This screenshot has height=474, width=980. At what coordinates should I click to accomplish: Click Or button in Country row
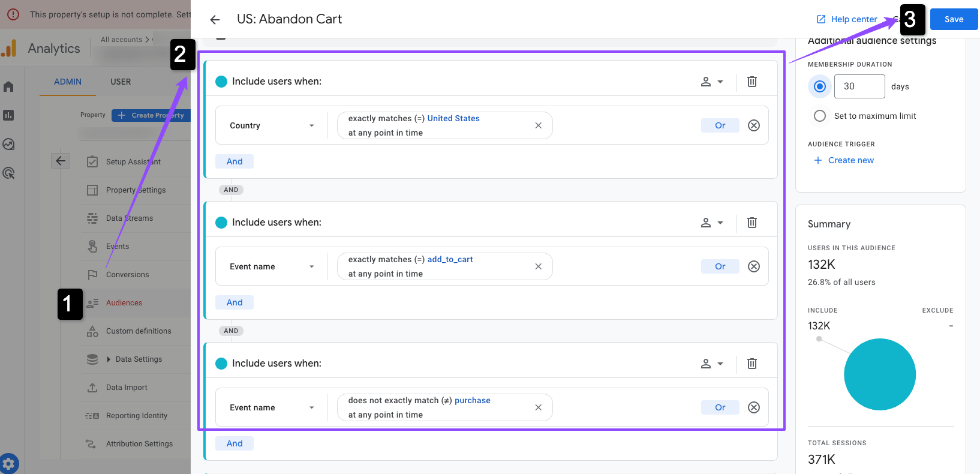click(720, 125)
